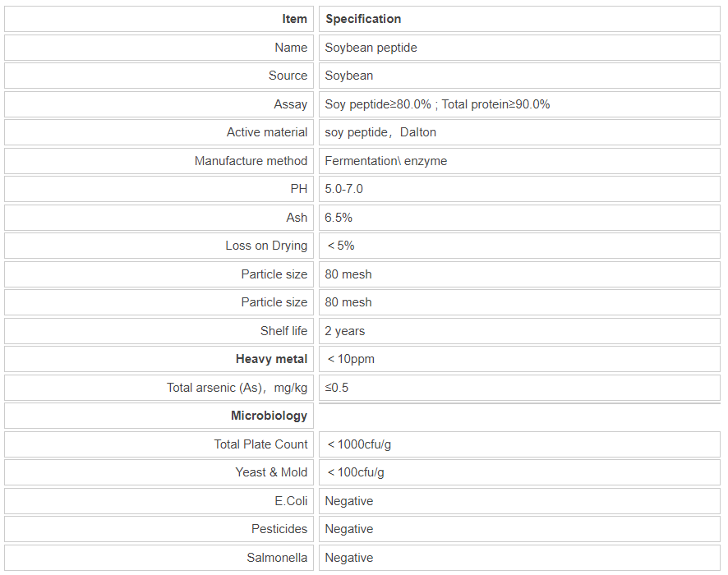Viewport: 728px width, 575px height.
Task: Click the "Loss on Drying" label
Action: point(266,246)
